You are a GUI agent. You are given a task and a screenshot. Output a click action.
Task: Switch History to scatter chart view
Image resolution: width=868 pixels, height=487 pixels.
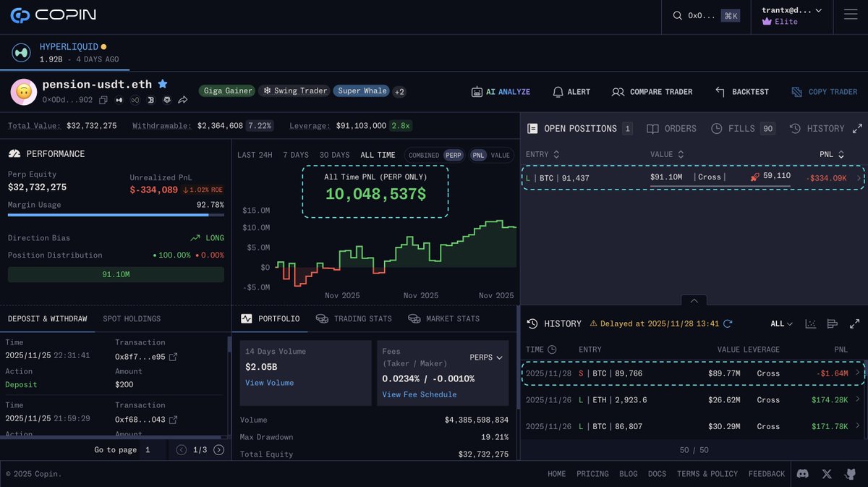coord(810,323)
